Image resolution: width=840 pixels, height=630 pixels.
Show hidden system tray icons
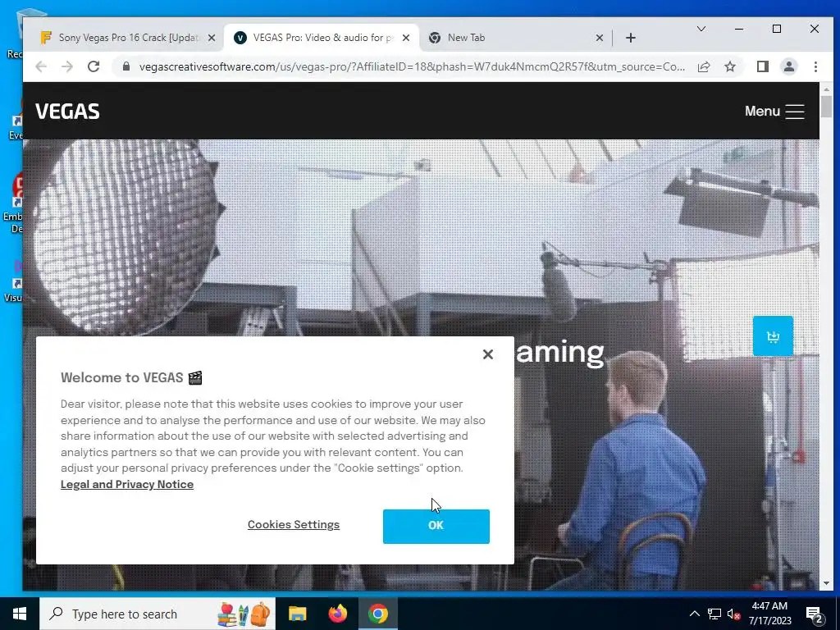[694, 614]
